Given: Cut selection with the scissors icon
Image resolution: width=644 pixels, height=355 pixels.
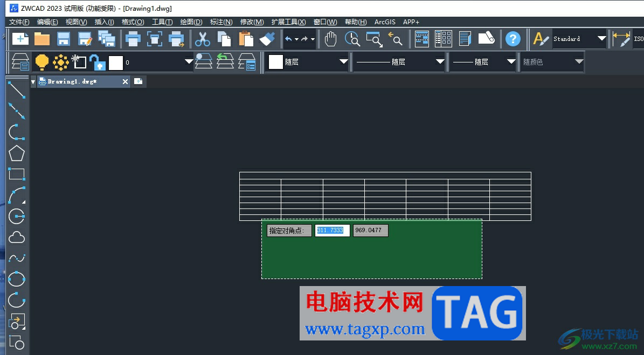Looking at the screenshot, I should pos(203,39).
